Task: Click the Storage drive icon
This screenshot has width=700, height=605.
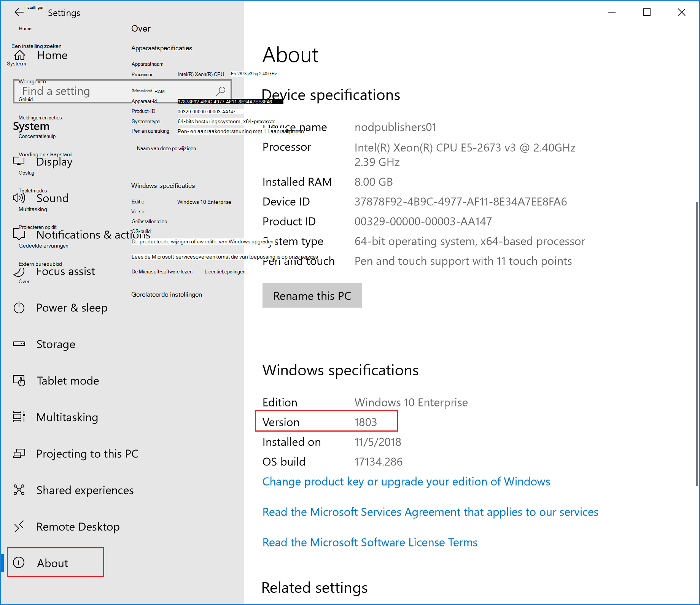Action: [19, 344]
